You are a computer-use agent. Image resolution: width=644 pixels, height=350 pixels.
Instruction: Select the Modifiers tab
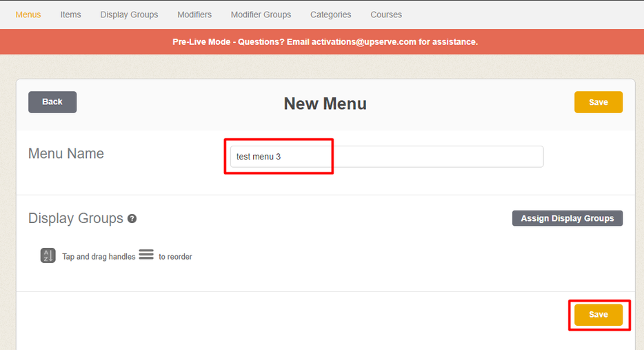coord(194,14)
